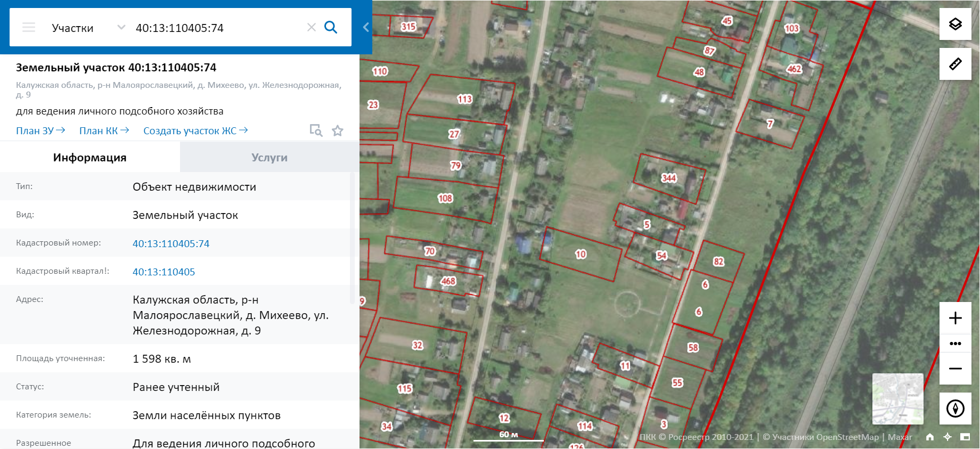Click the info panel's vertical scrollbar
The width and height of the screenshot is (980, 449).
[352, 238]
